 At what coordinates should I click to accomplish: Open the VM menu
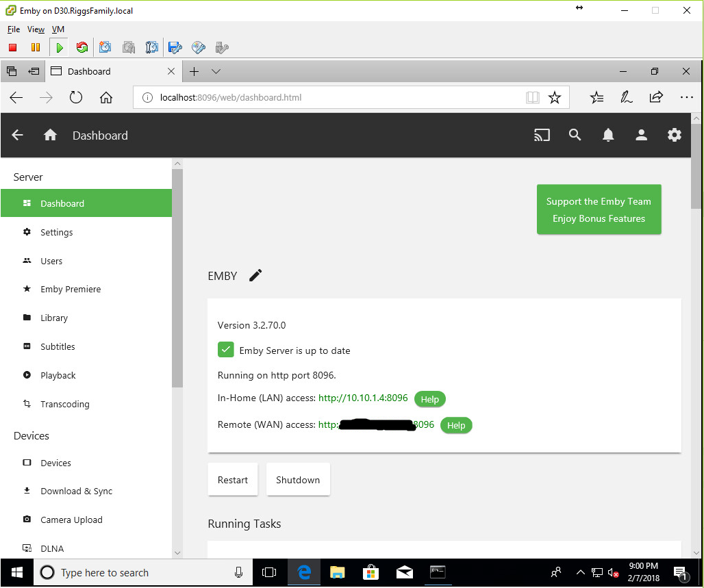[x=58, y=29]
